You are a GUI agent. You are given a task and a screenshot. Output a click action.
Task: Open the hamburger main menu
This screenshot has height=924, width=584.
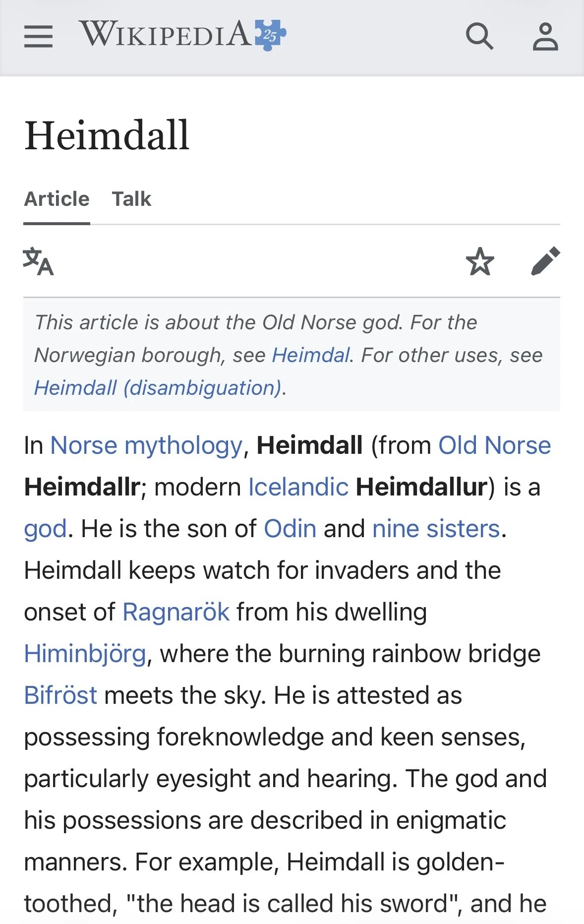point(38,36)
